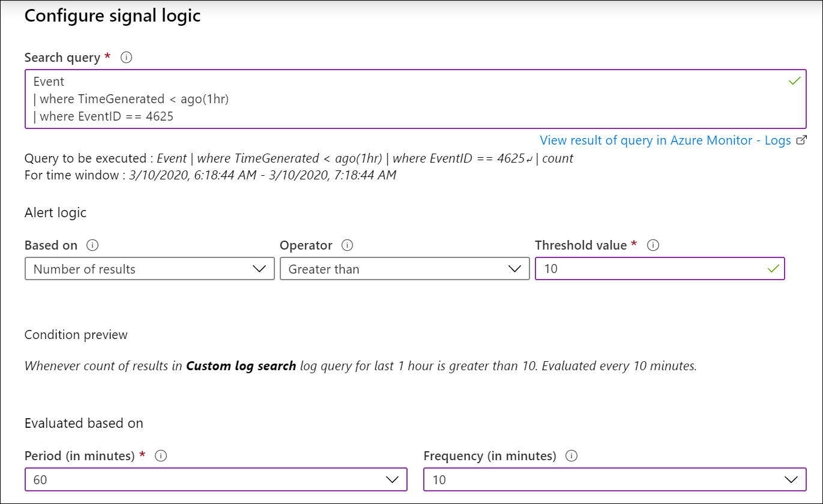The height and width of the screenshot is (504, 823).
Task: Click the info icon next to Search query
Action: pyautogui.click(x=126, y=58)
